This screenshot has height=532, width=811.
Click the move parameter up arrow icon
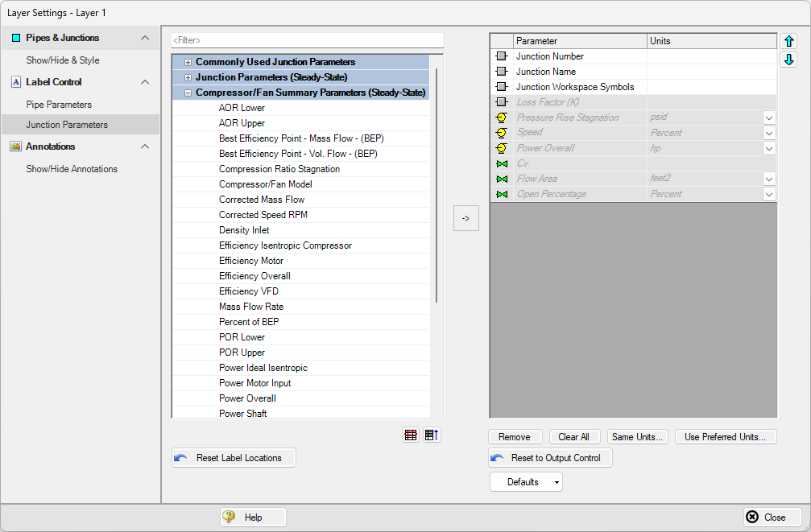pyautogui.click(x=788, y=41)
